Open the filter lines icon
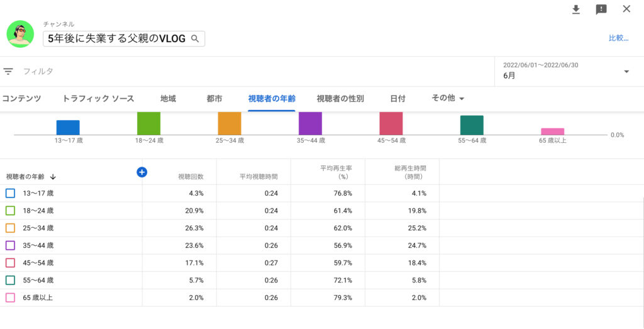This screenshot has height=329, width=644. [8, 72]
